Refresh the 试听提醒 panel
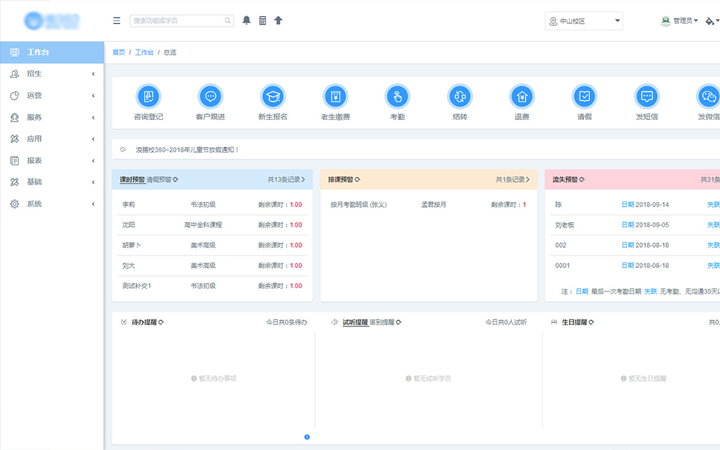Screen dimensions: 720x450 [399, 322]
